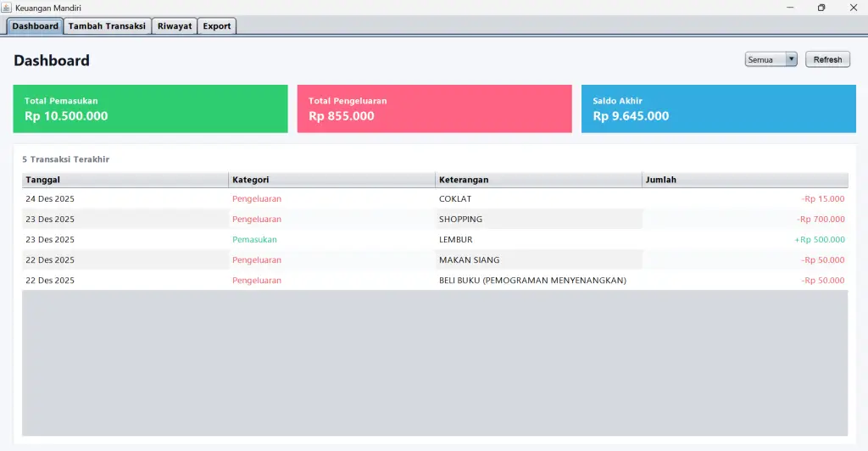Select the LEMBUR income row

tap(434, 240)
